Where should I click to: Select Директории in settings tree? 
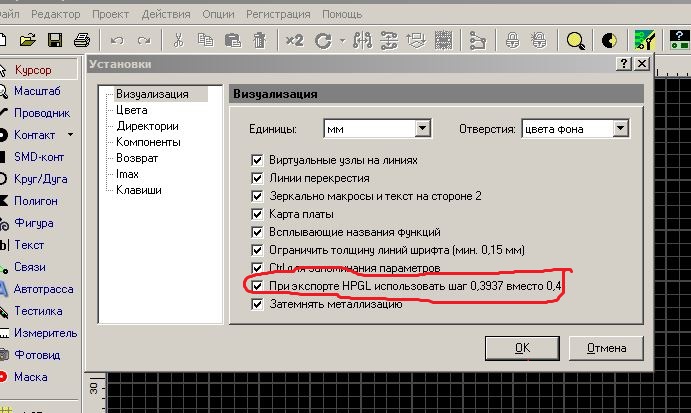(148, 126)
